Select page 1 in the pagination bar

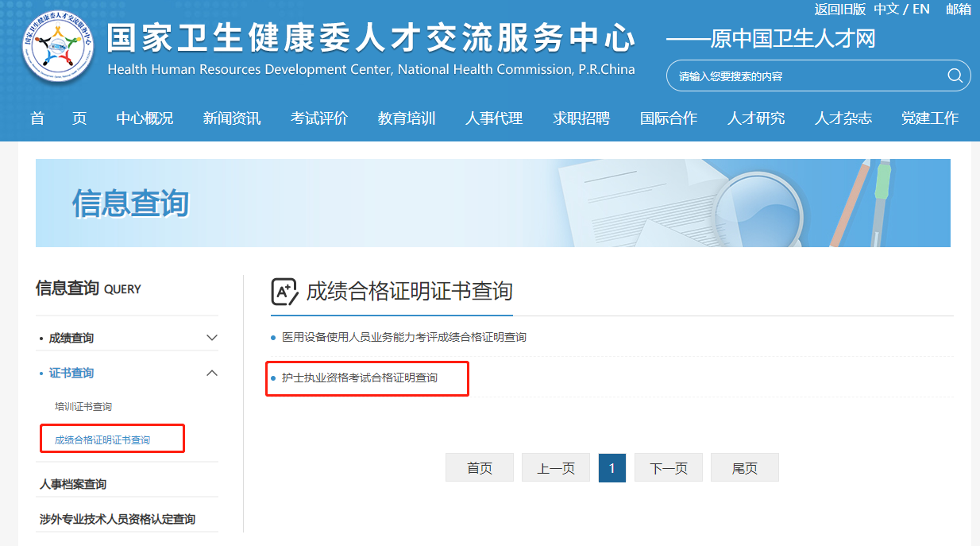612,467
